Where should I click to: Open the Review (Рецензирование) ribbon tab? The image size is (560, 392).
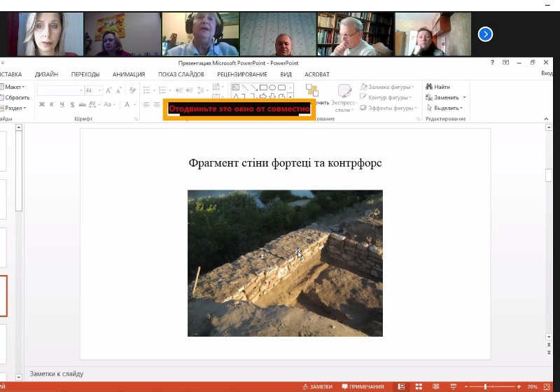[x=241, y=74]
